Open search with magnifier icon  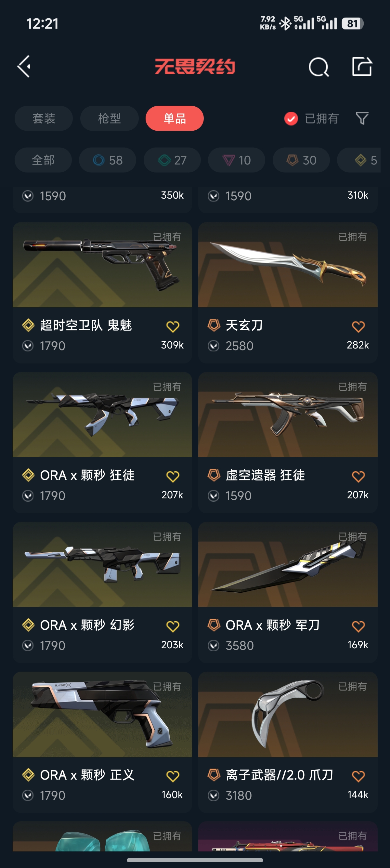[x=318, y=67]
